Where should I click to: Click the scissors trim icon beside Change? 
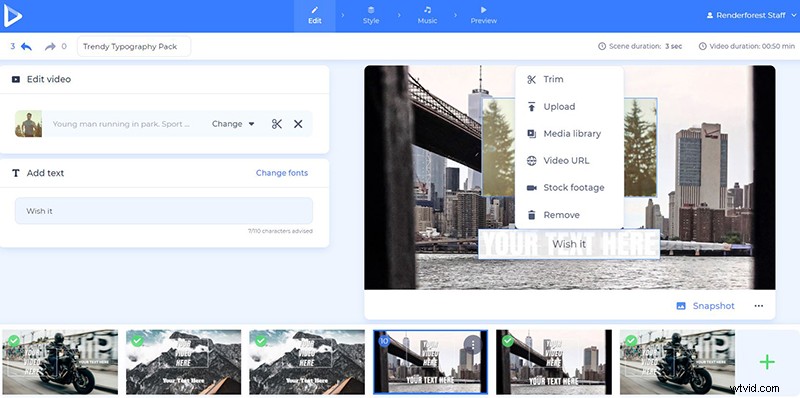[277, 124]
